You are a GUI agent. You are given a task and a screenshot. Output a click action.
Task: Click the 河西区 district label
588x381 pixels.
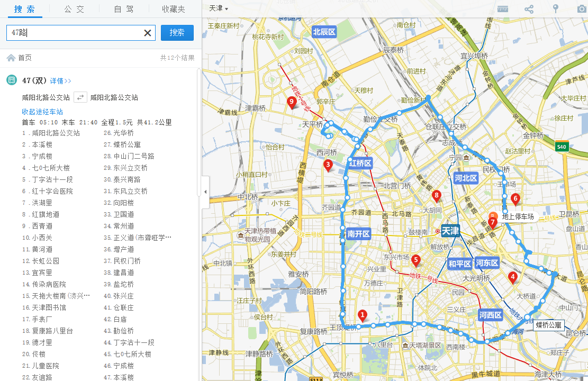(x=491, y=315)
